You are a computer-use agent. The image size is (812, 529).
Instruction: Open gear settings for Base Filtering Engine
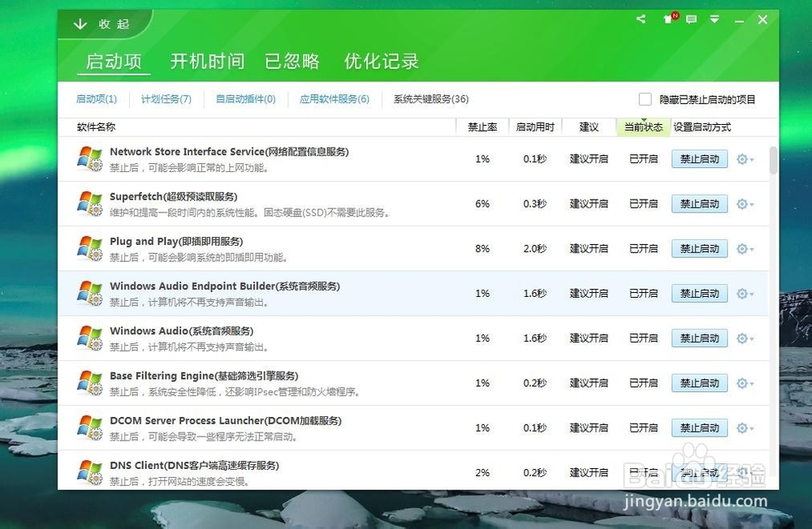(745, 384)
